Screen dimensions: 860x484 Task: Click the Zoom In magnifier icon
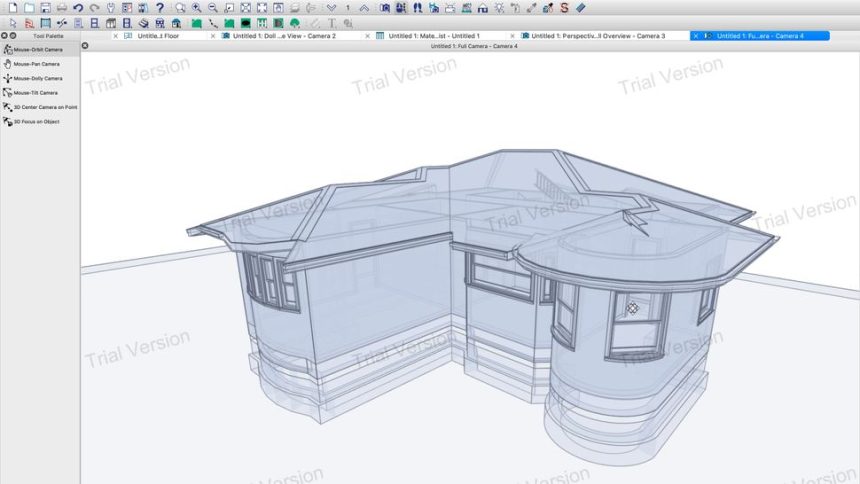197,8
